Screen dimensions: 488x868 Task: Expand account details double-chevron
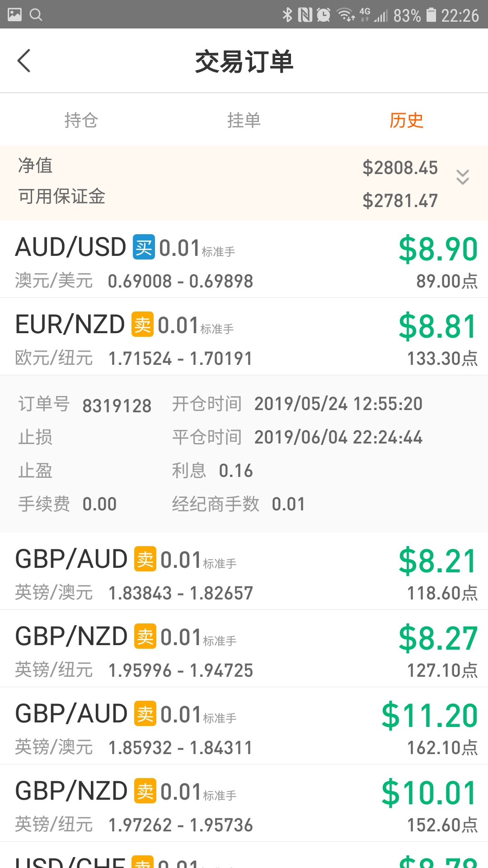[463, 177]
